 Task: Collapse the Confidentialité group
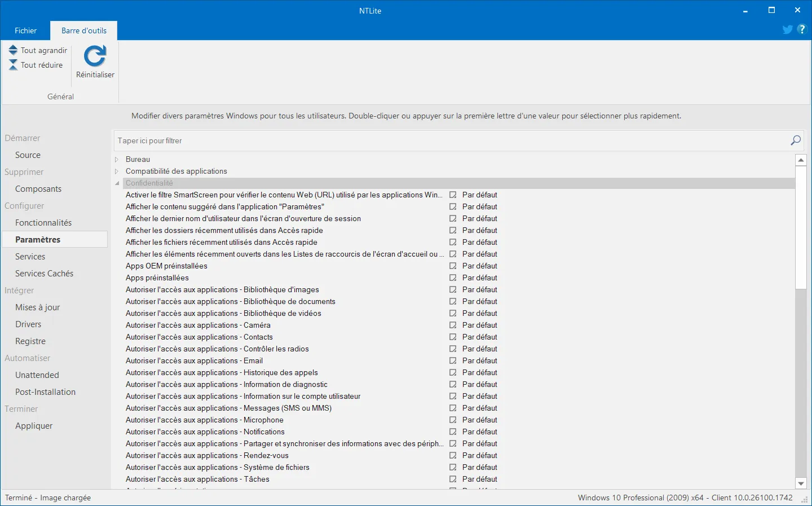tap(117, 183)
